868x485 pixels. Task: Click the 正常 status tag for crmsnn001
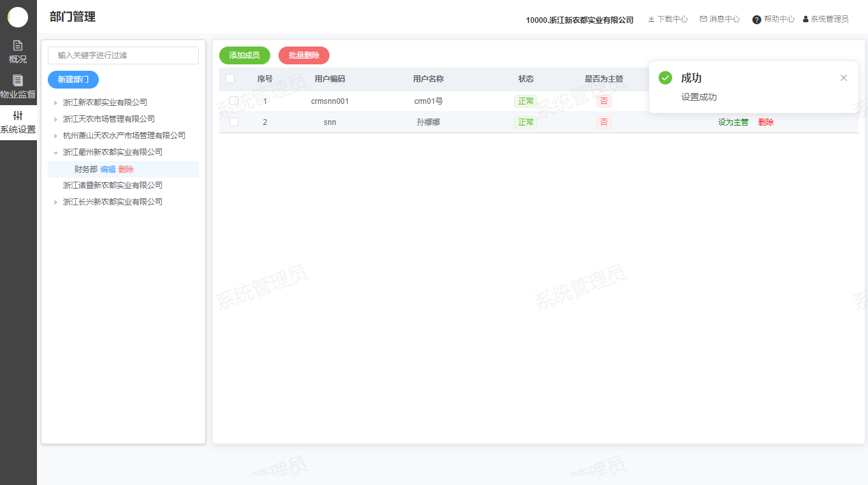click(x=526, y=101)
